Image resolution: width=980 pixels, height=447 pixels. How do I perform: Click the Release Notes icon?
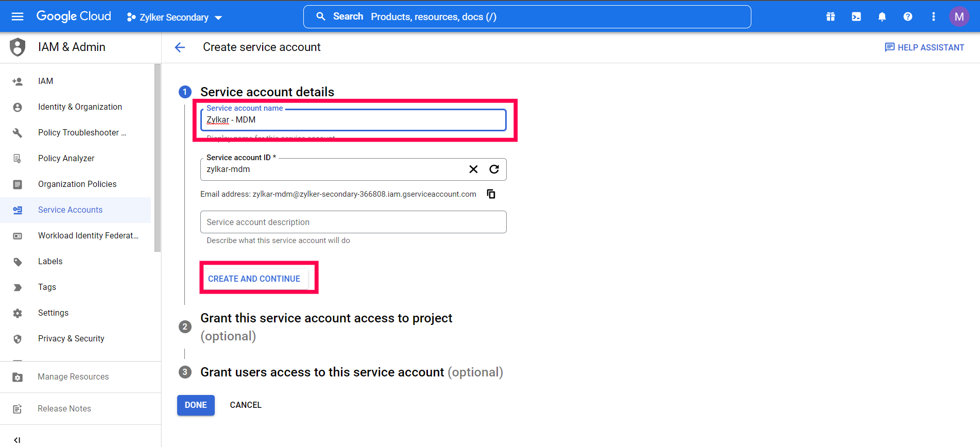click(x=18, y=409)
